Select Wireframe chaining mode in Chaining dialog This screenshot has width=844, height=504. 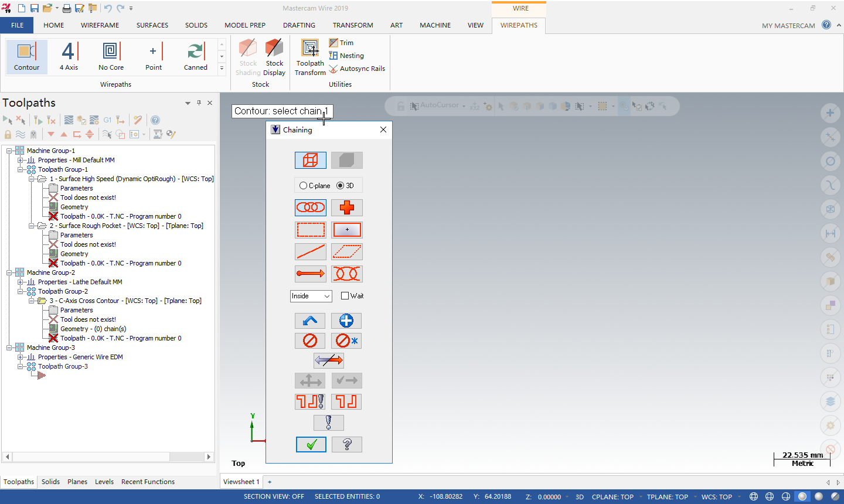coord(311,160)
